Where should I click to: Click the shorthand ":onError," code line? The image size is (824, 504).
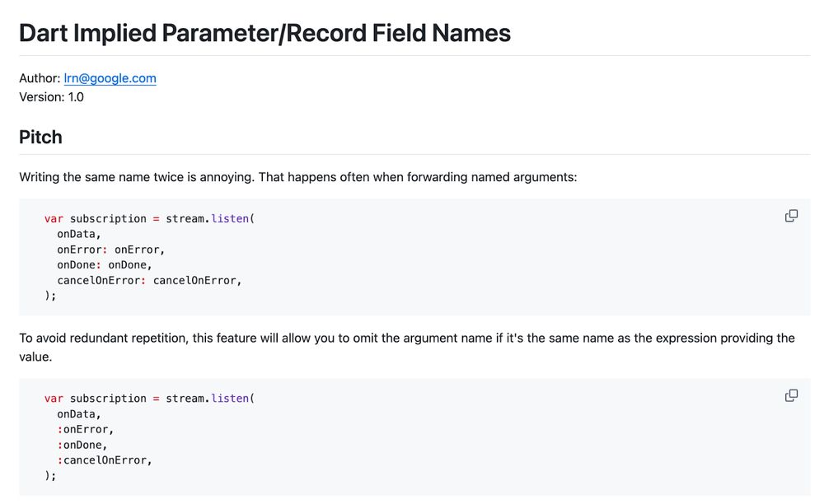point(86,429)
